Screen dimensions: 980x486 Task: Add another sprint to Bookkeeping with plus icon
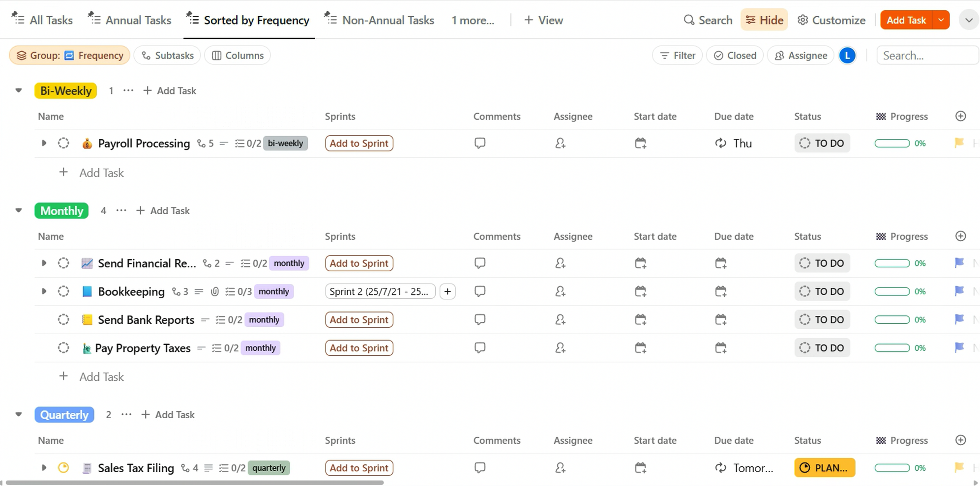point(447,291)
